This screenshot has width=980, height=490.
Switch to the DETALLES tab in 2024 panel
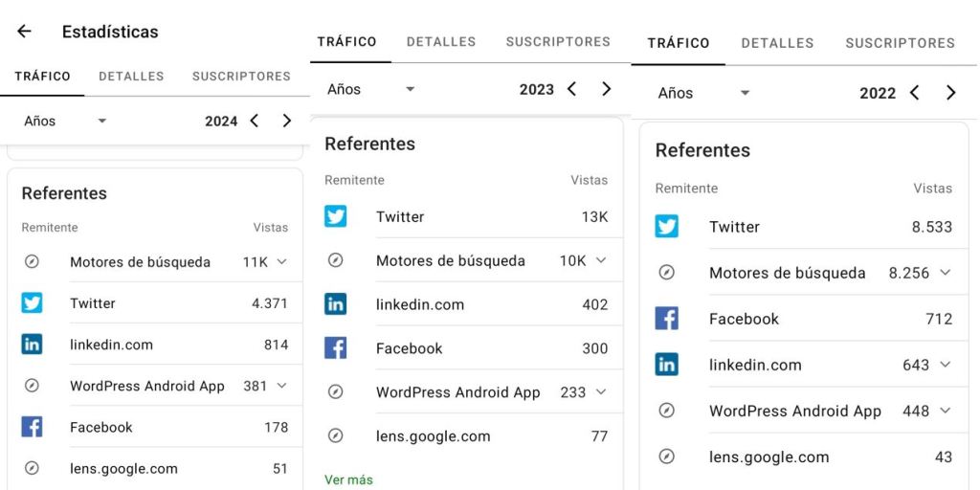pos(131,77)
